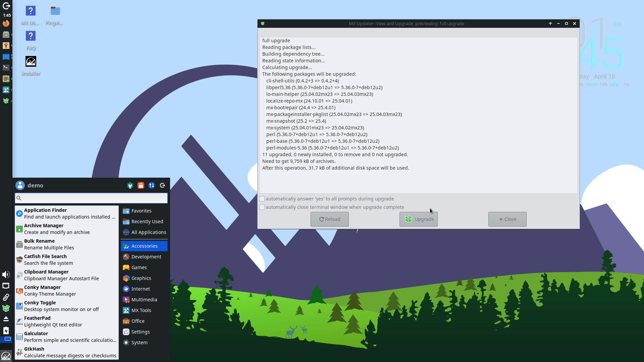Click the lock screen icon in the menu header
Viewport: 644px width, 362px height.
point(141,185)
